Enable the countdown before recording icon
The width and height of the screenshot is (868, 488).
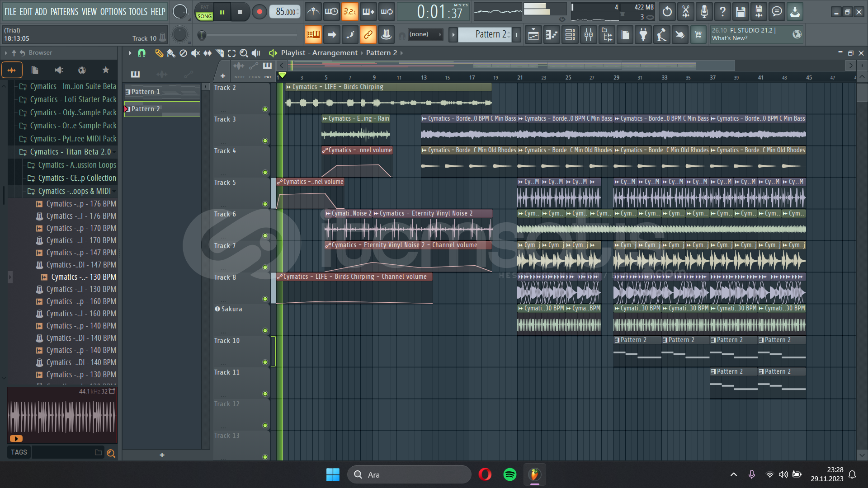click(349, 12)
